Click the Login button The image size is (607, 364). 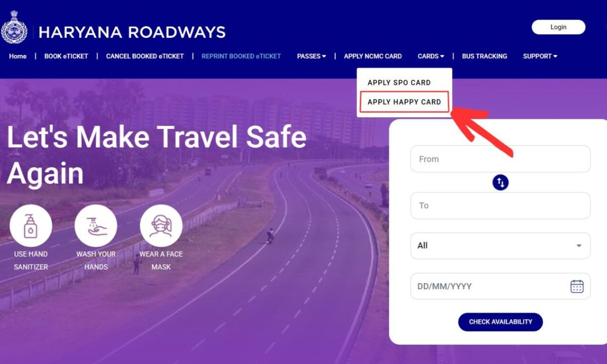coord(558,27)
